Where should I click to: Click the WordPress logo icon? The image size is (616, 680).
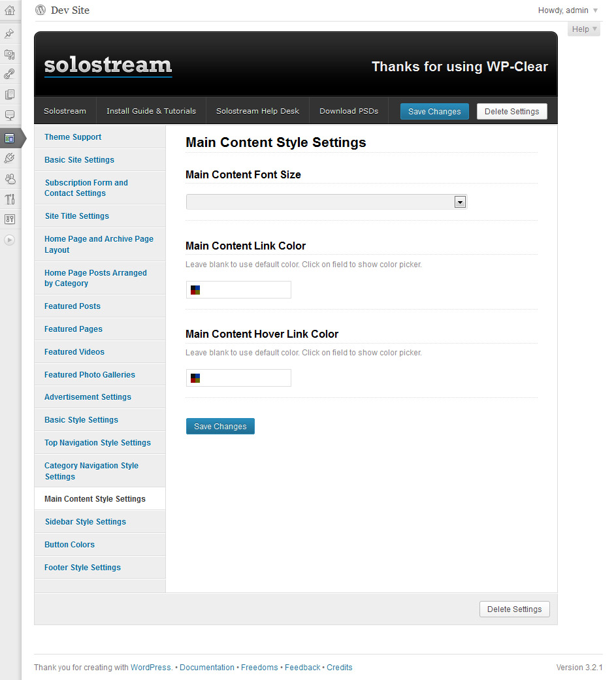click(x=41, y=10)
